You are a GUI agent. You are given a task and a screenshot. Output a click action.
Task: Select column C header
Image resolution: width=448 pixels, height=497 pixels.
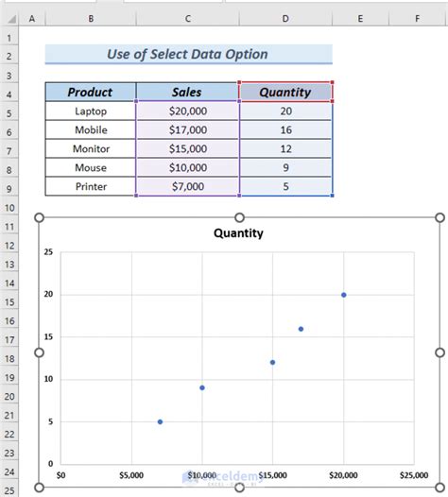(188, 19)
